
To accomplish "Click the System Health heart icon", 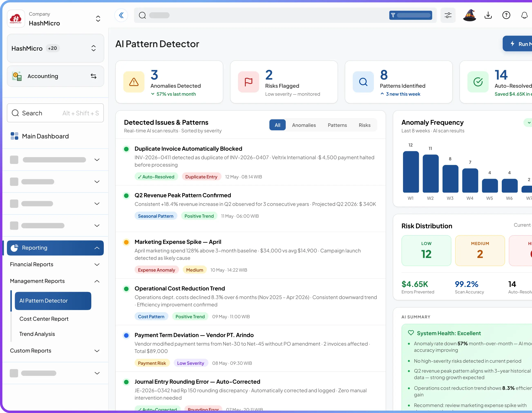I will coord(411,333).
